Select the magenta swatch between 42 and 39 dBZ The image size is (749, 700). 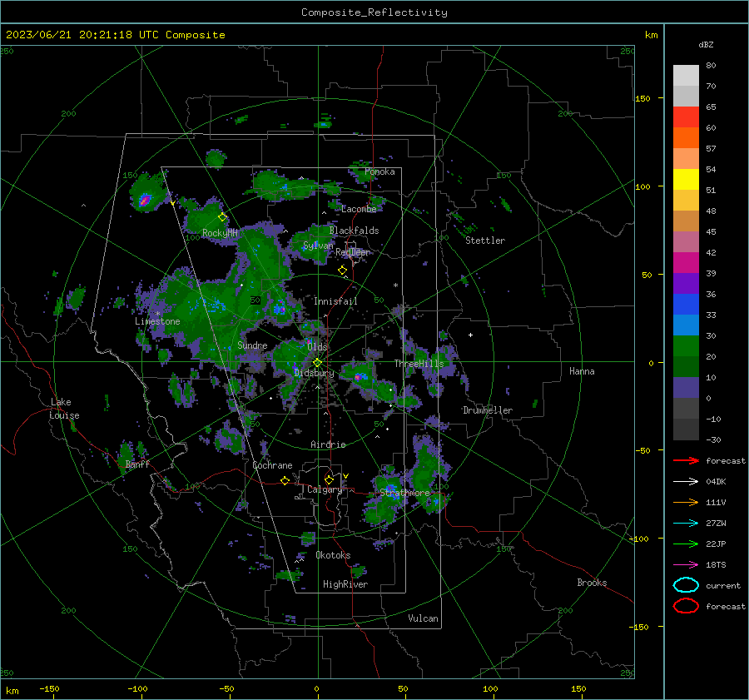tap(686, 263)
